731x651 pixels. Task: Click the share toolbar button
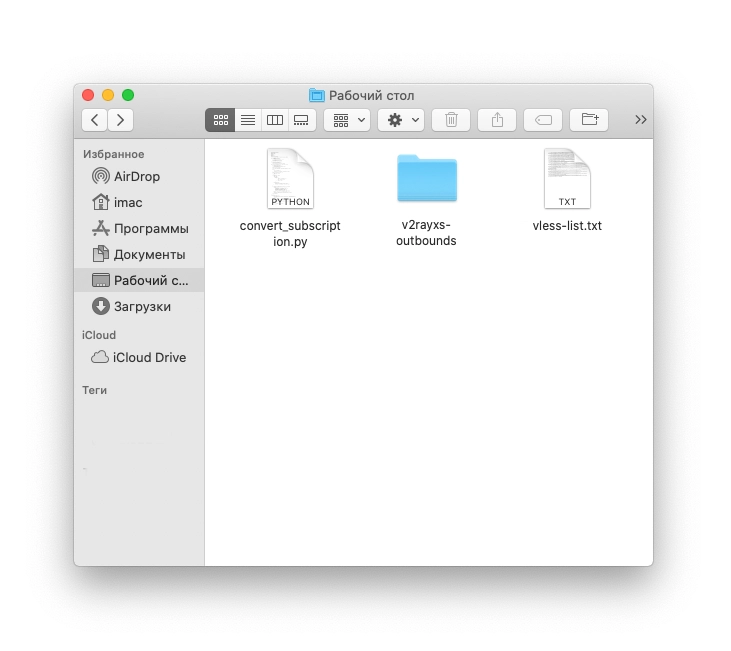[x=497, y=120]
